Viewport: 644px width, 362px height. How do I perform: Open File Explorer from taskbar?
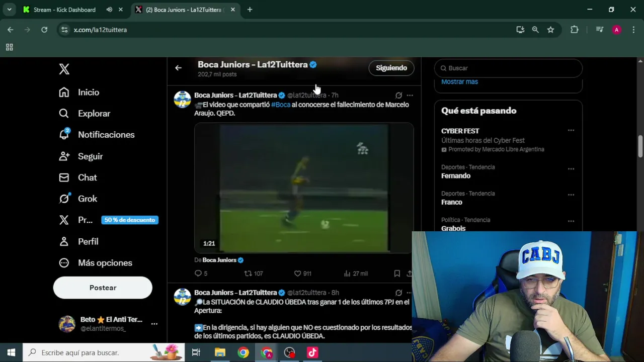pos(220,352)
